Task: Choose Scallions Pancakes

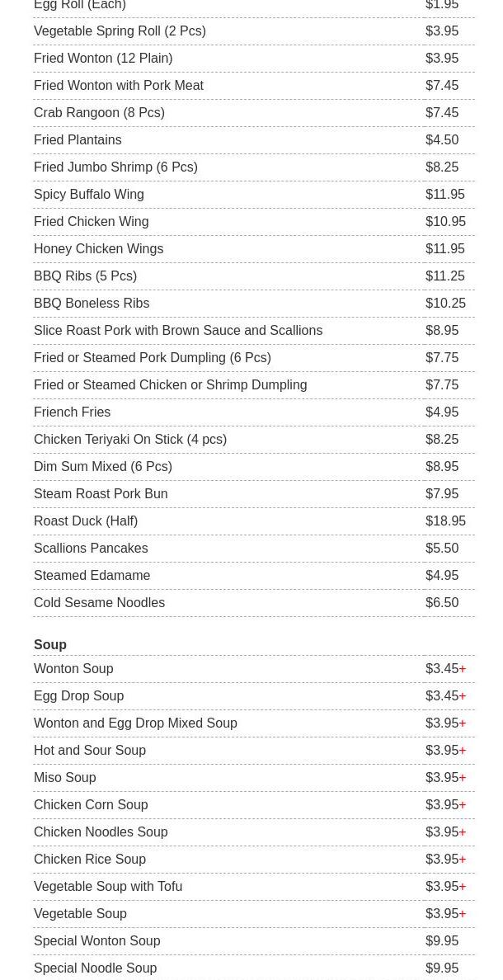Action: coord(254,548)
